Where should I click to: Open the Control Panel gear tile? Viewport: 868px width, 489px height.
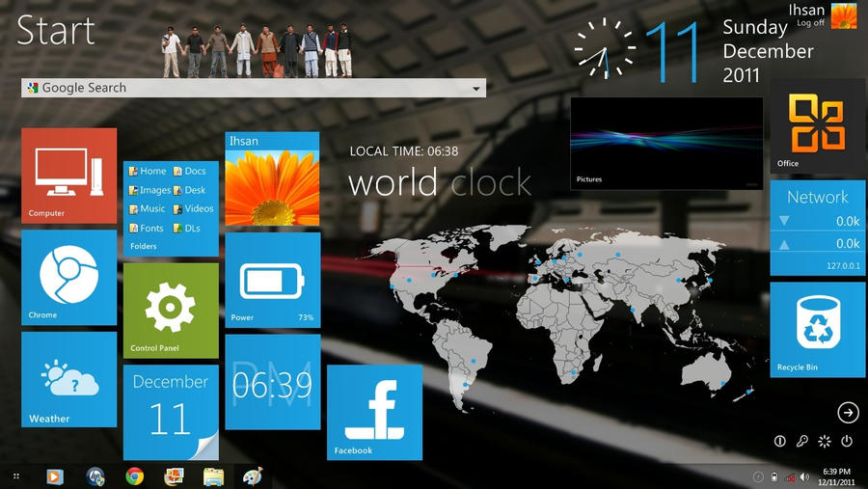[x=171, y=311]
